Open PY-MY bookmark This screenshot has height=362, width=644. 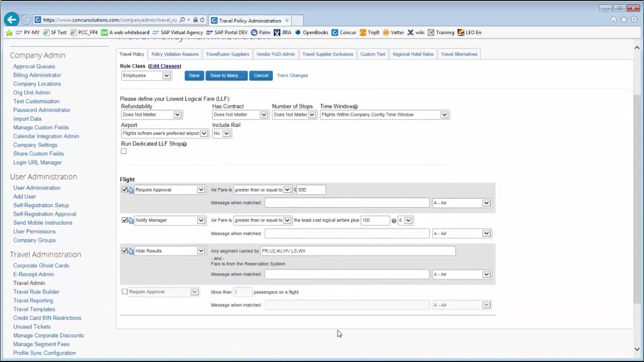[28, 33]
